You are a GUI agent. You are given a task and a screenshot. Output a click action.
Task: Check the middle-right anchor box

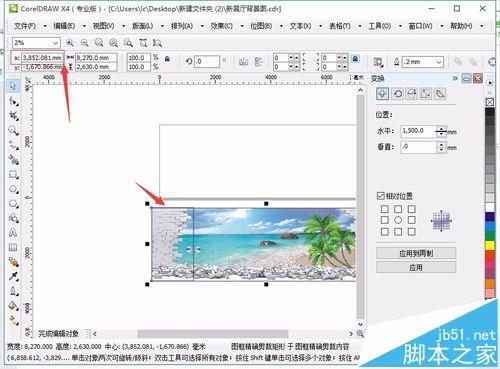412,220
